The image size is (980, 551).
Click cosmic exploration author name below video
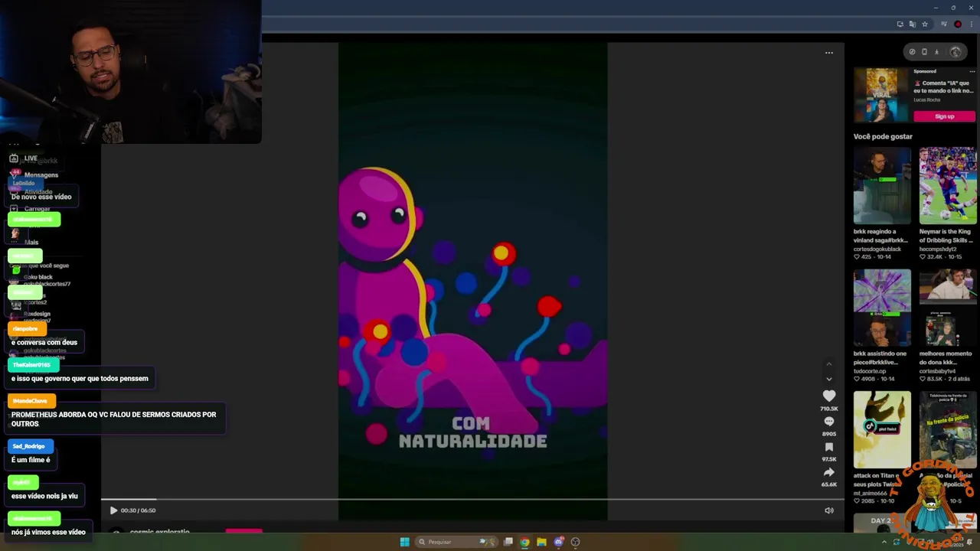159,531
